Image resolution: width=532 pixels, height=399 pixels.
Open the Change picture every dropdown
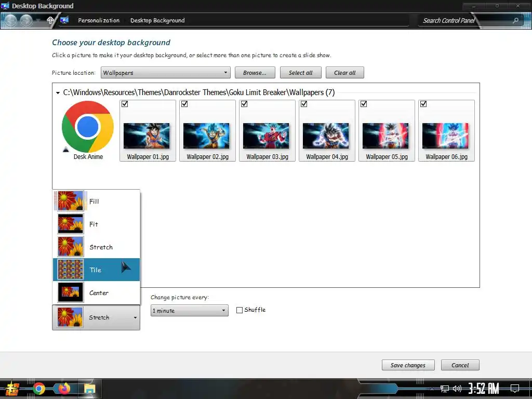point(189,311)
